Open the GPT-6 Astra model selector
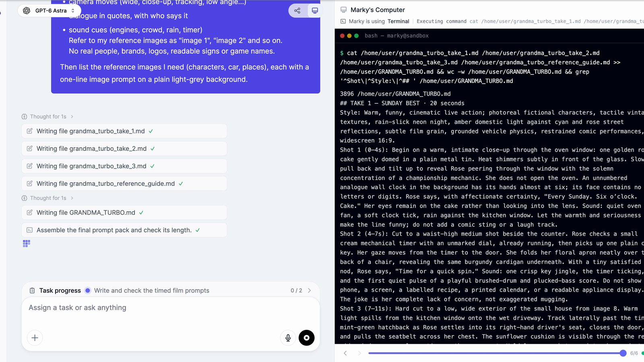Screen dimensions: 644x362 tap(49, 10)
